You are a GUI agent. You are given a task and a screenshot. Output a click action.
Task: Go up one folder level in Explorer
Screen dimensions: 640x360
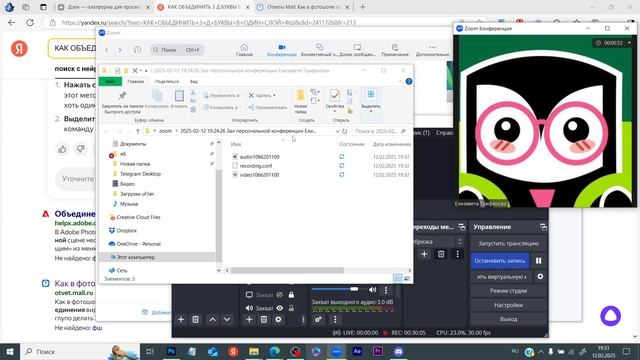[138, 131]
